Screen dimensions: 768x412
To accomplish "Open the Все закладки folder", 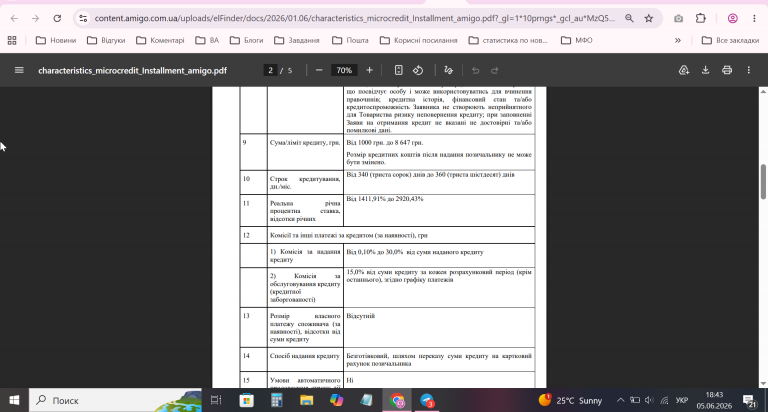I will pyautogui.click(x=730, y=40).
